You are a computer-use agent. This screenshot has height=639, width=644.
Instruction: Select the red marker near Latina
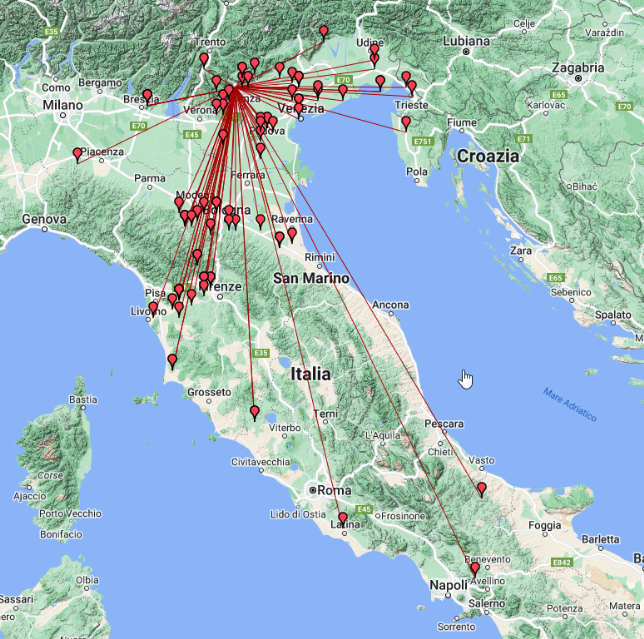tap(342, 518)
